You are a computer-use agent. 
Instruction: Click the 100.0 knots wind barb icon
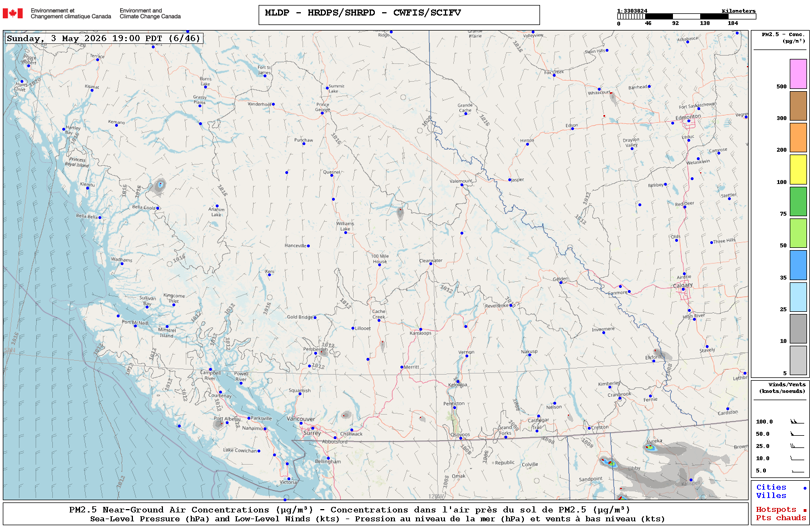pos(797,421)
